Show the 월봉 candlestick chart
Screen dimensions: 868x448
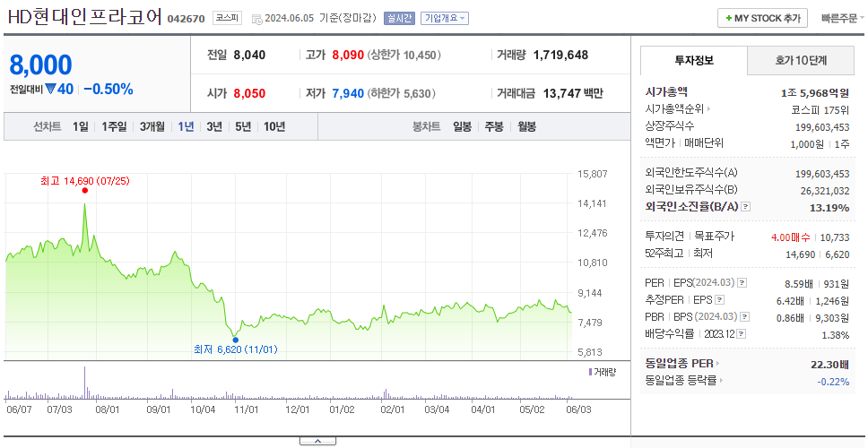pos(527,126)
